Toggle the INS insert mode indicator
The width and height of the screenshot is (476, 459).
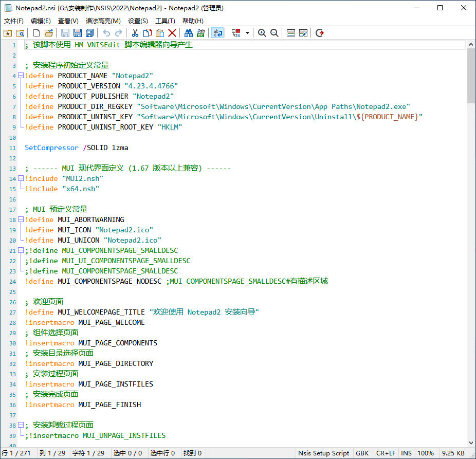406,453
